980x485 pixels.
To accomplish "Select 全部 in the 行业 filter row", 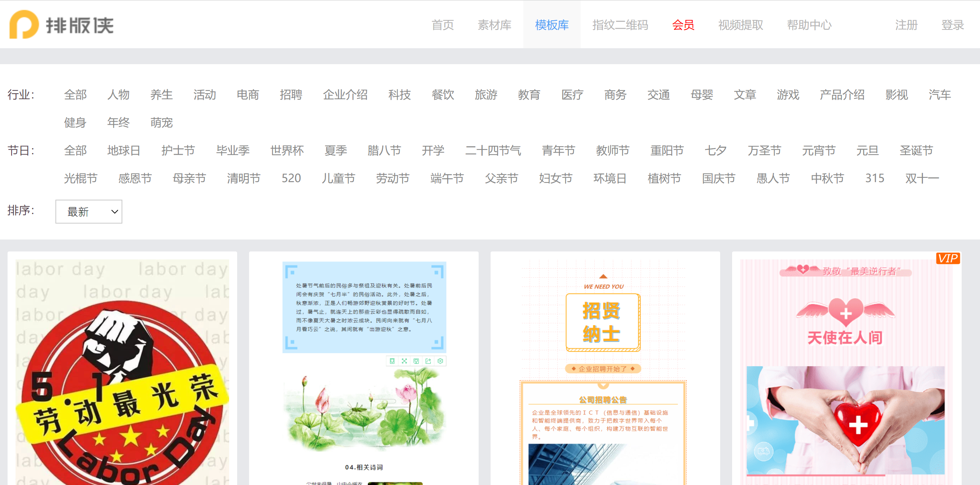I will tap(75, 94).
